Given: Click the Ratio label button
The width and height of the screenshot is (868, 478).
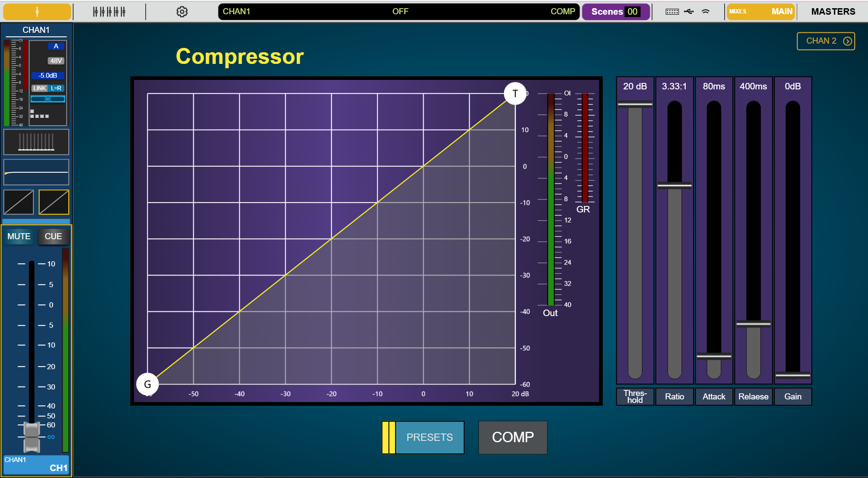Looking at the screenshot, I should pyautogui.click(x=675, y=396).
